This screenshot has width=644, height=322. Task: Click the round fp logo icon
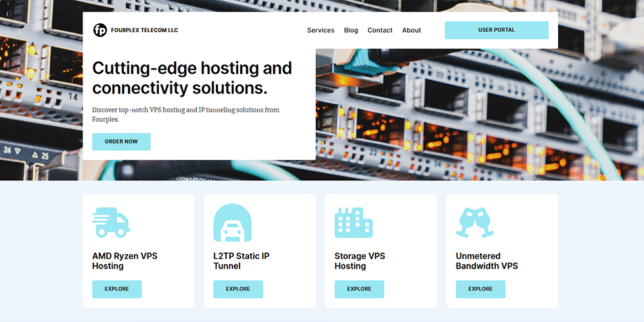(x=100, y=30)
